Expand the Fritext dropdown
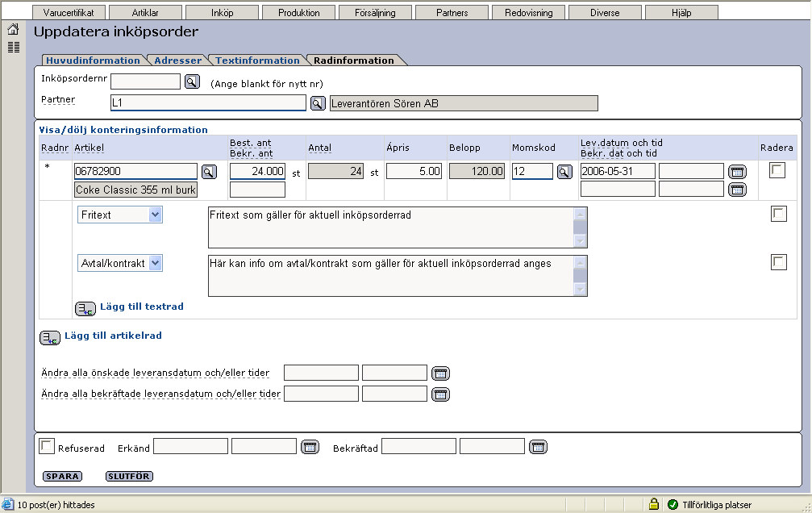This screenshot has height=513, width=812. click(x=155, y=215)
